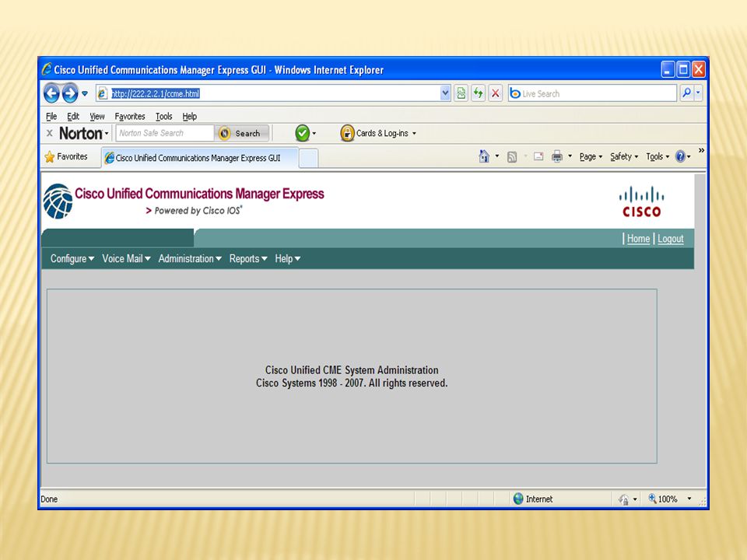Click the Norton green checkmark safety icon

(302, 133)
